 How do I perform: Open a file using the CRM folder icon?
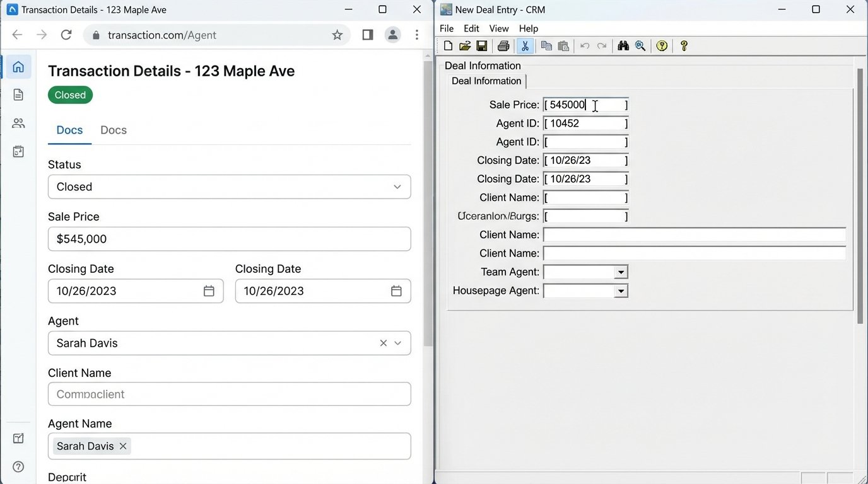click(x=465, y=45)
